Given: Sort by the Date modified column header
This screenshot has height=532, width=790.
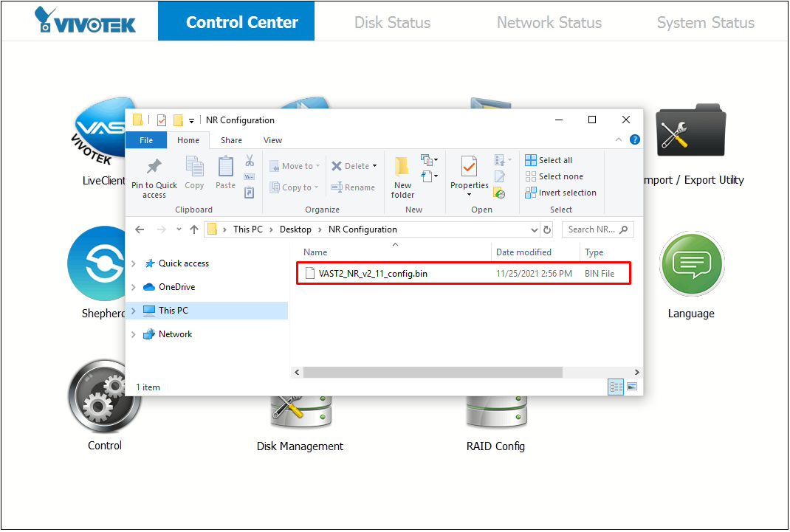Looking at the screenshot, I should click(523, 252).
